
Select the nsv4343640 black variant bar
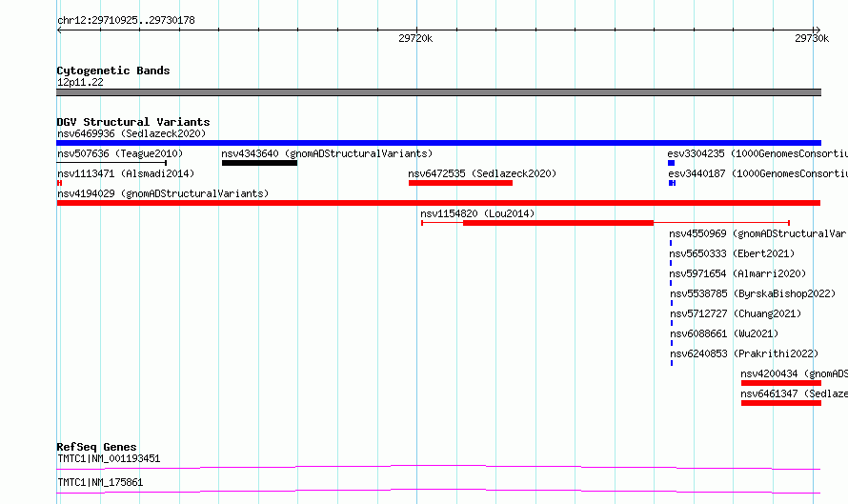click(x=259, y=163)
